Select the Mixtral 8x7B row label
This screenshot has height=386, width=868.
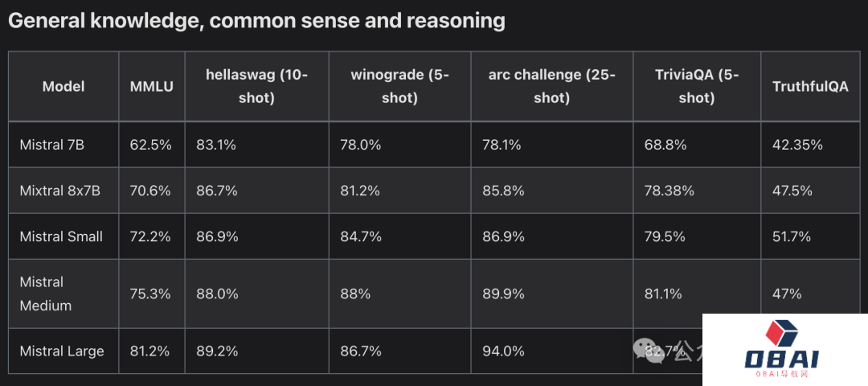coord(60,191)
